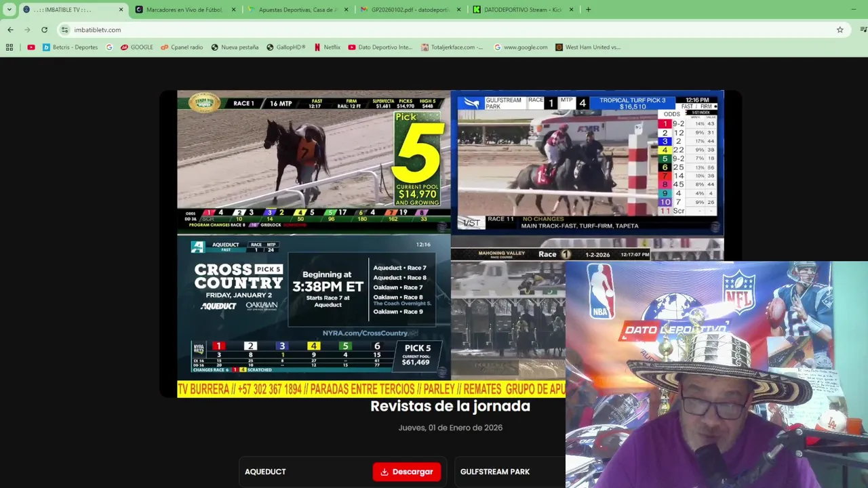Open media controls icon in toolbar

pos(863,30)
